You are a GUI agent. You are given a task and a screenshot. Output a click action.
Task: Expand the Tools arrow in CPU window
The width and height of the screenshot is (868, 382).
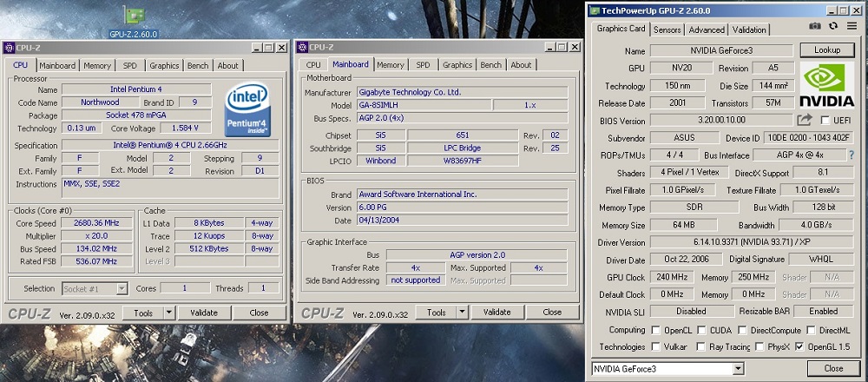(169, 313)
